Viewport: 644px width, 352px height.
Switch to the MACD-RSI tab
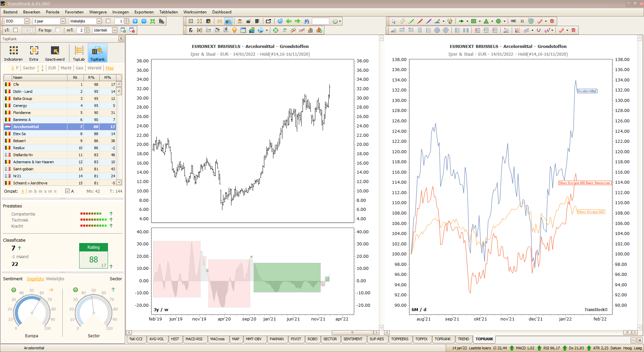click(194, 339)
